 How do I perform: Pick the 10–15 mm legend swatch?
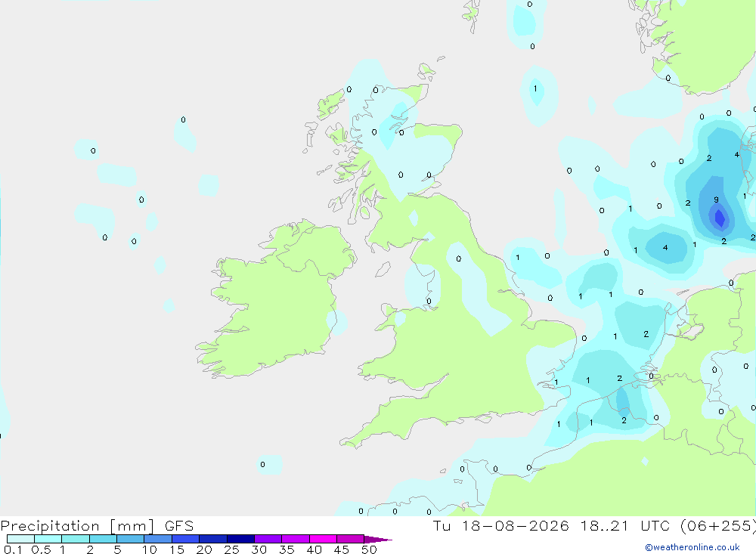[x=158, y=539]
